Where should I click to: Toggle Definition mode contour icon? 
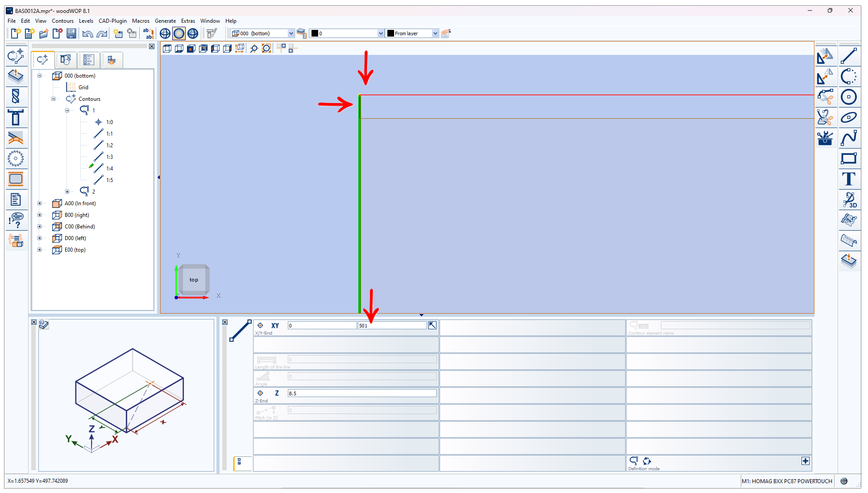(634, 460)
